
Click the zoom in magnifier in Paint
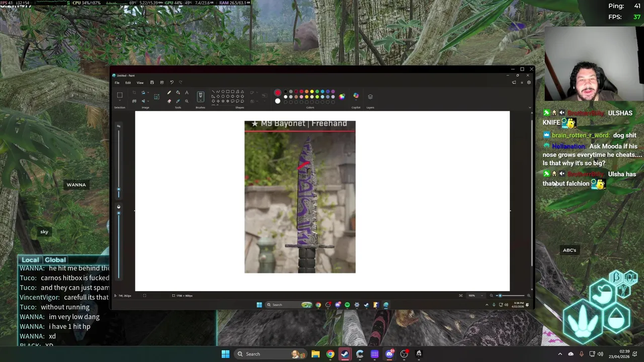[528, 296]
